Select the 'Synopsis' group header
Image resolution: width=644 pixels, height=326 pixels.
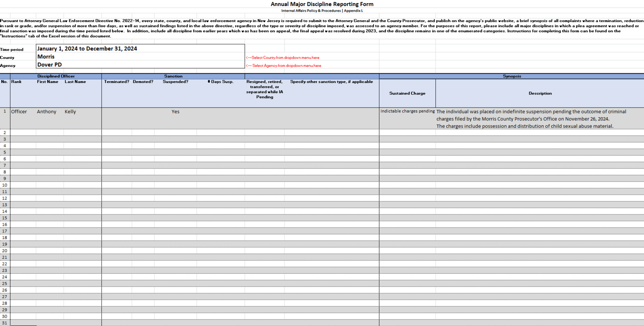tap(512, 76)
